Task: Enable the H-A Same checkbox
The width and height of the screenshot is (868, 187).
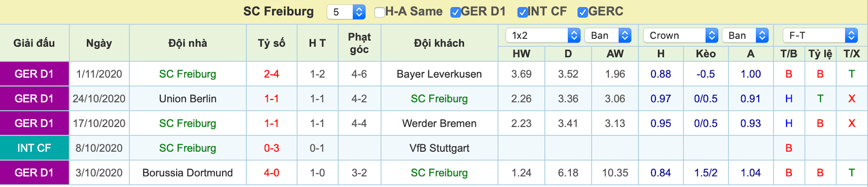Action: coord(379,13)
